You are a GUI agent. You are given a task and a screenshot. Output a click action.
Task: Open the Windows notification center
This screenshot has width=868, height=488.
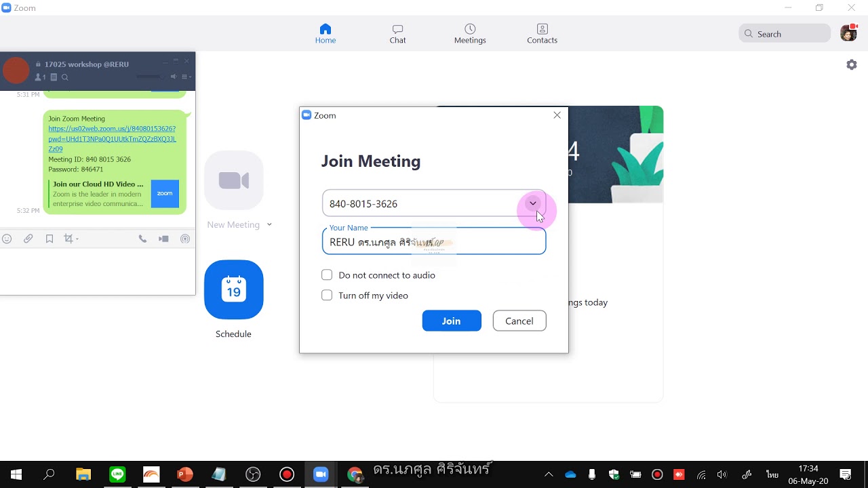(x=846, y=474)
